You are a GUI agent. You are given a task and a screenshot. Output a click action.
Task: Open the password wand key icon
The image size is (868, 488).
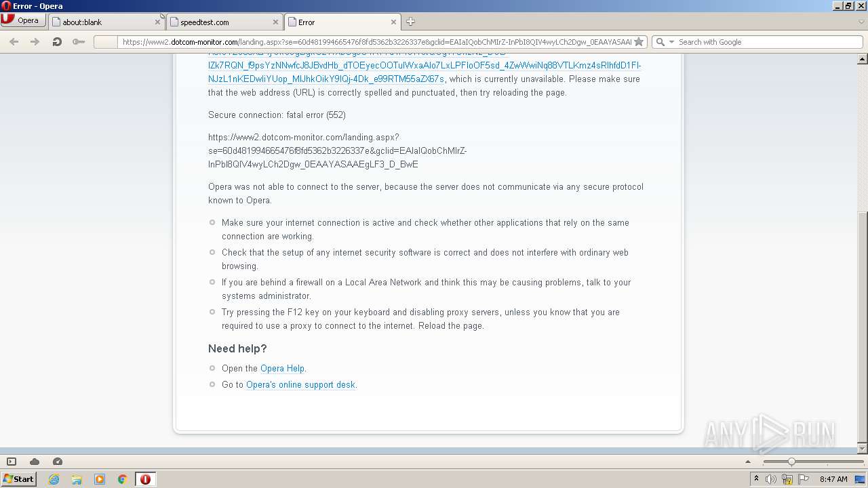(x=79, y=41)
